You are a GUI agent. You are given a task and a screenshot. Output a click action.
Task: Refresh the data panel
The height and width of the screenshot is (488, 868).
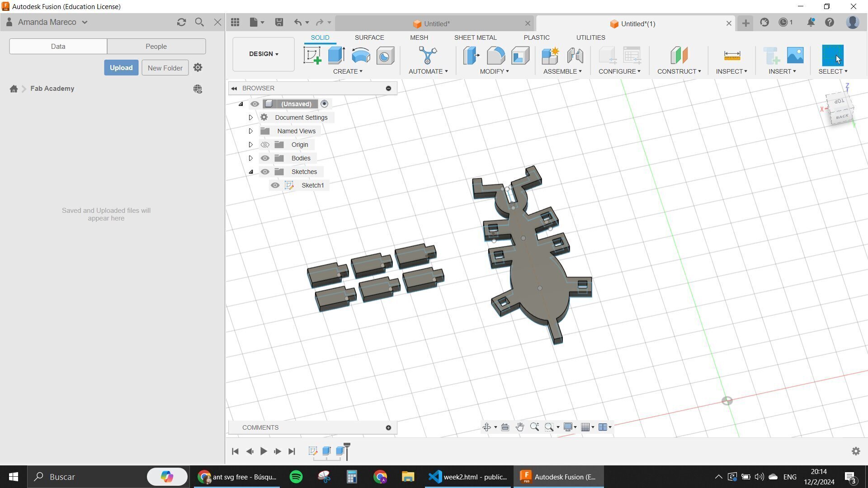(181, 22)
